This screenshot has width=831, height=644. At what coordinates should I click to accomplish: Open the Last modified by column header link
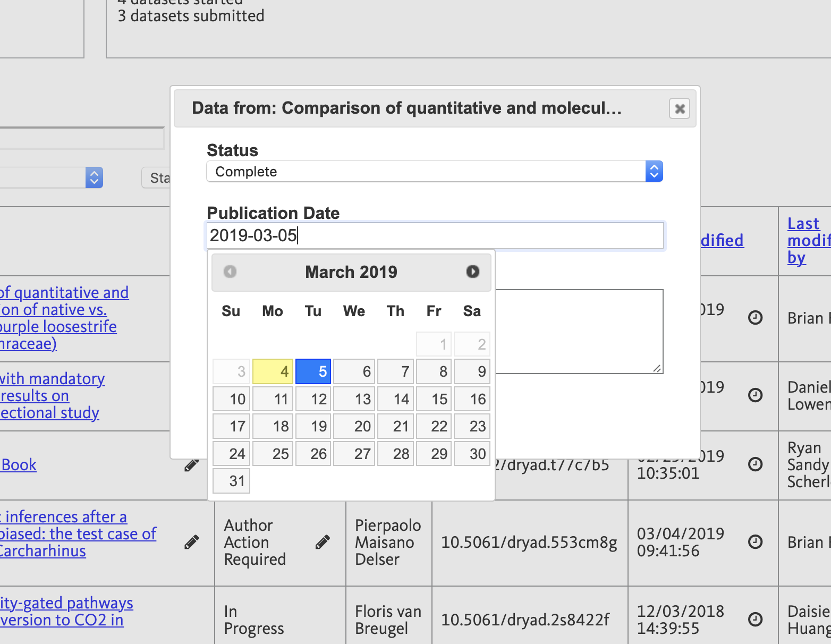(x=808, y=240)
